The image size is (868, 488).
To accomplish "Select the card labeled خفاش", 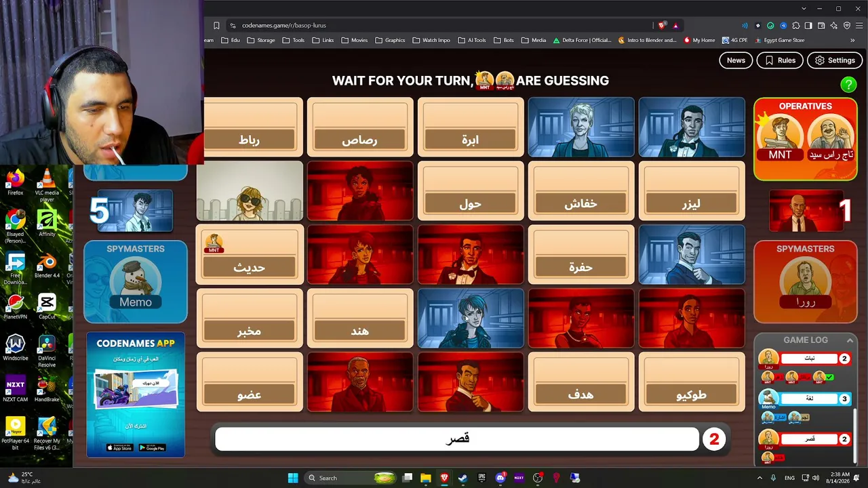I will point(581,191).
